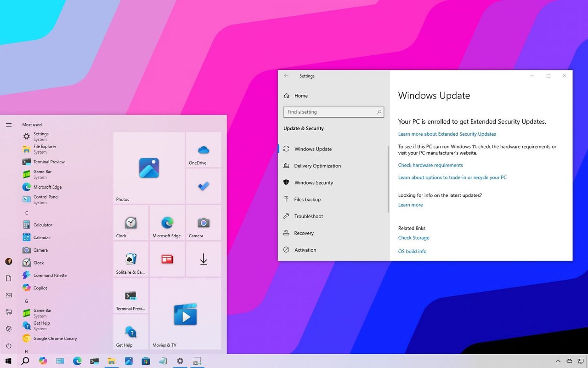Click the Power icon in Start rail

pyautogui.click(x=9, y=345)
